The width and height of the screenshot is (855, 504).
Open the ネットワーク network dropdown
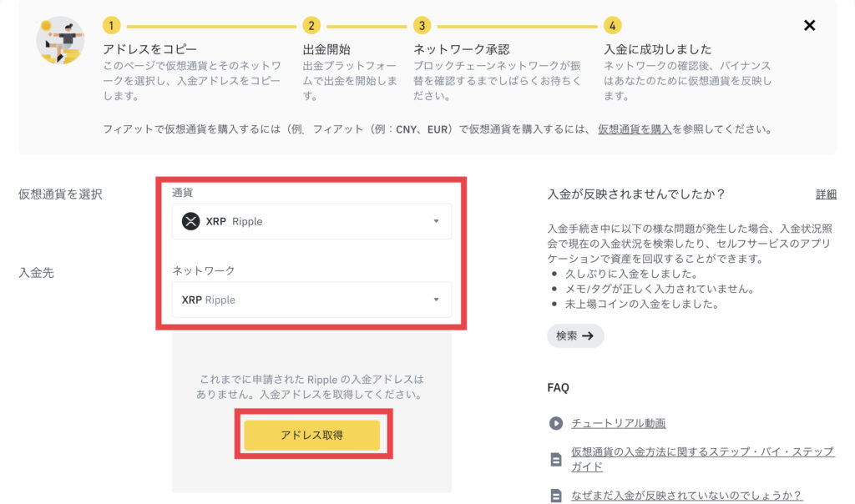(x=311, y=300)
